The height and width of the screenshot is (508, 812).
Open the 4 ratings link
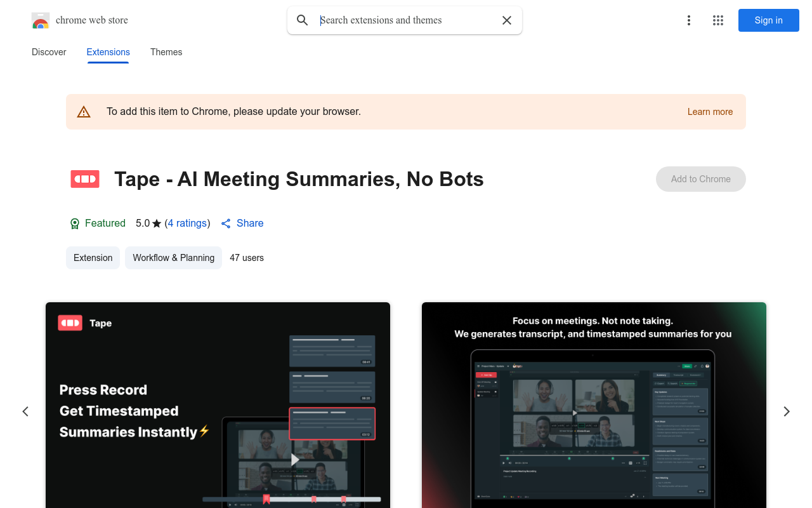[187, 224]
